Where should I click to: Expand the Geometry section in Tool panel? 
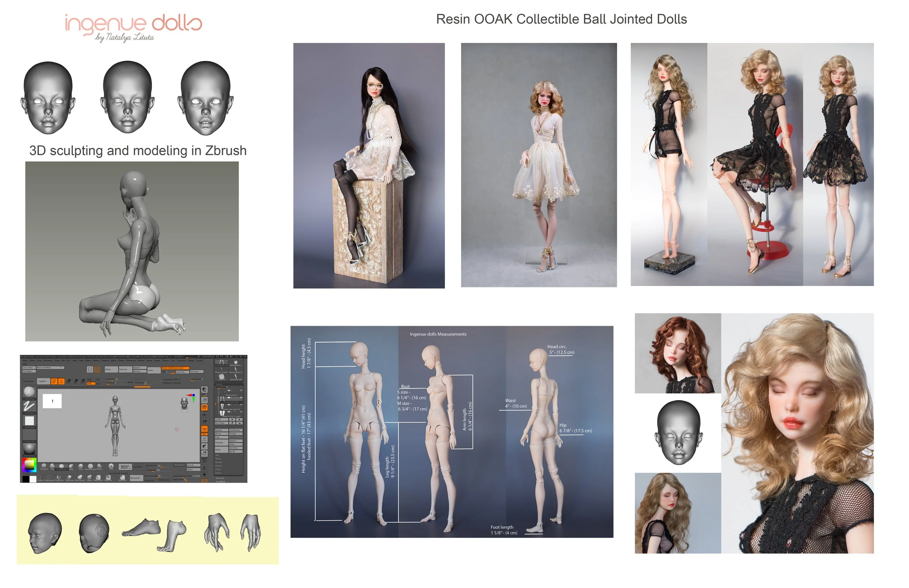tap(220, 478)
